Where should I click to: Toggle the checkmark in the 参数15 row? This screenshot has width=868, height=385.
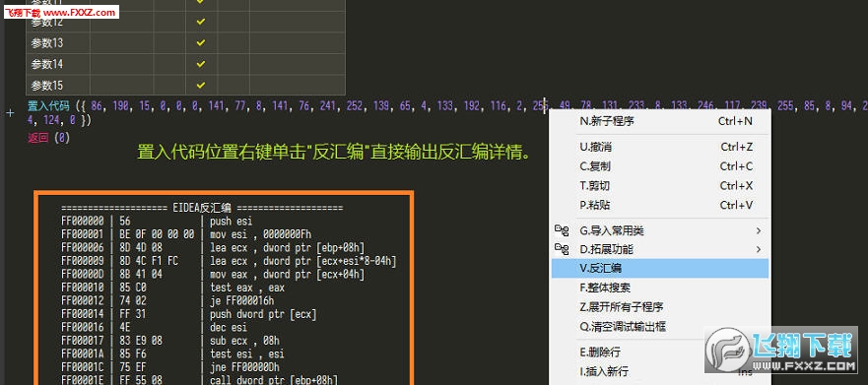201,86
